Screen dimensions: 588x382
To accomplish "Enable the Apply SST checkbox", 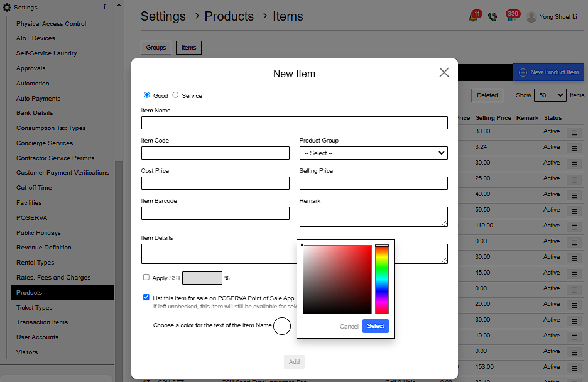I will [x=146, y=277].
